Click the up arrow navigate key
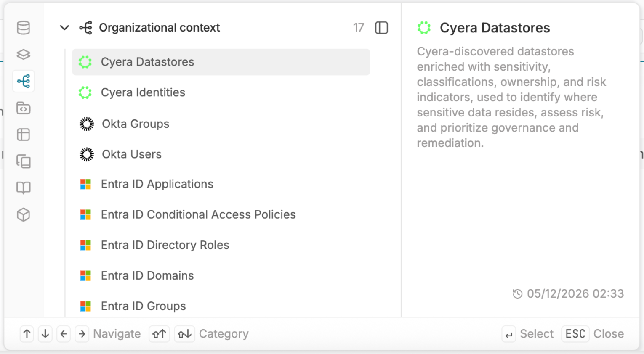The image size is (644, 354). point(27,334)
